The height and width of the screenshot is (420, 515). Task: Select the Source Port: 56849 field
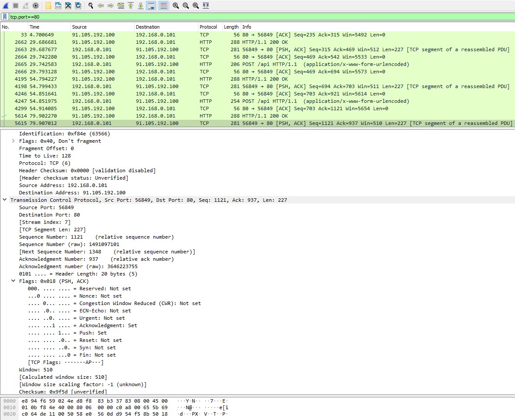pyautogui.click(x=46, y=207)
